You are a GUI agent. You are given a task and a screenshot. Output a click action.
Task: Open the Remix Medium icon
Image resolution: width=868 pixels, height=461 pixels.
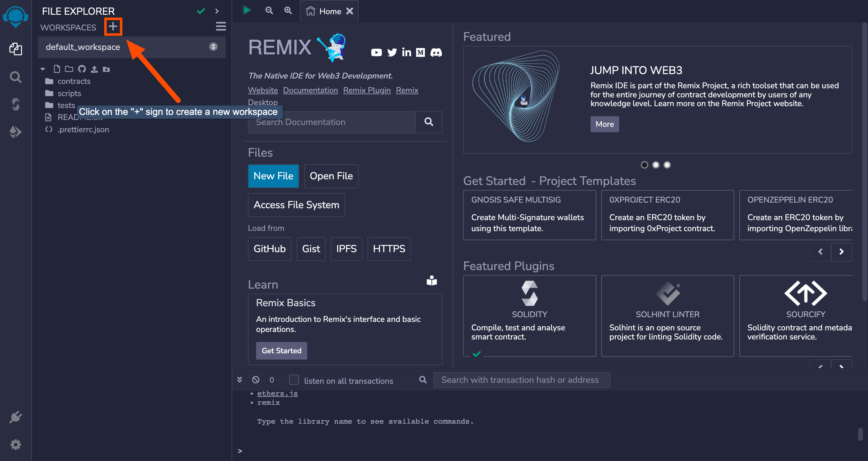tap(421, 53)
